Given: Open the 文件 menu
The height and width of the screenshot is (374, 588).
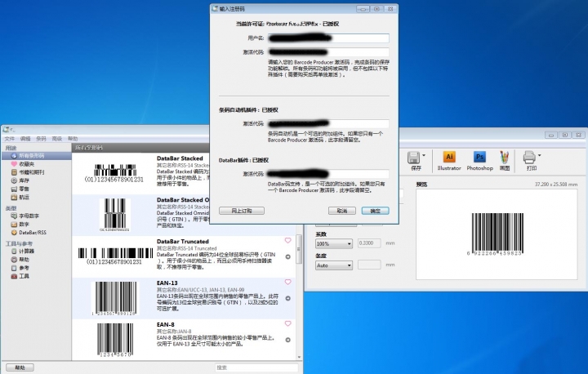Looking at the screenshot, I should [x=10, y=139].
